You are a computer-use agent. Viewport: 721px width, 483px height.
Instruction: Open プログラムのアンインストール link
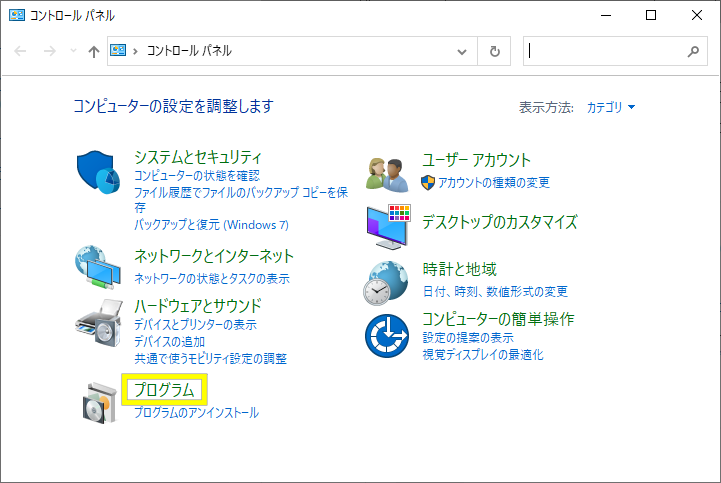pos(196,412)
